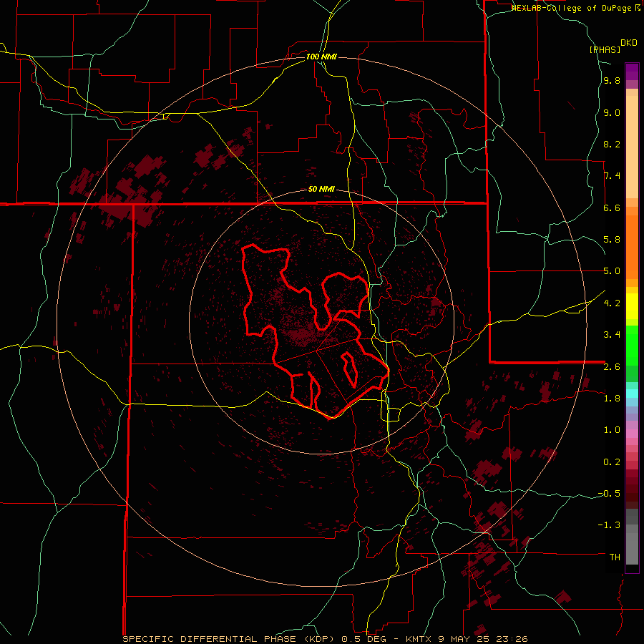Click the 9.0 value on the scale
Image resolution: width=644 pixels, height=644 pixels.
pyautogui.click(x=612, y=112)
